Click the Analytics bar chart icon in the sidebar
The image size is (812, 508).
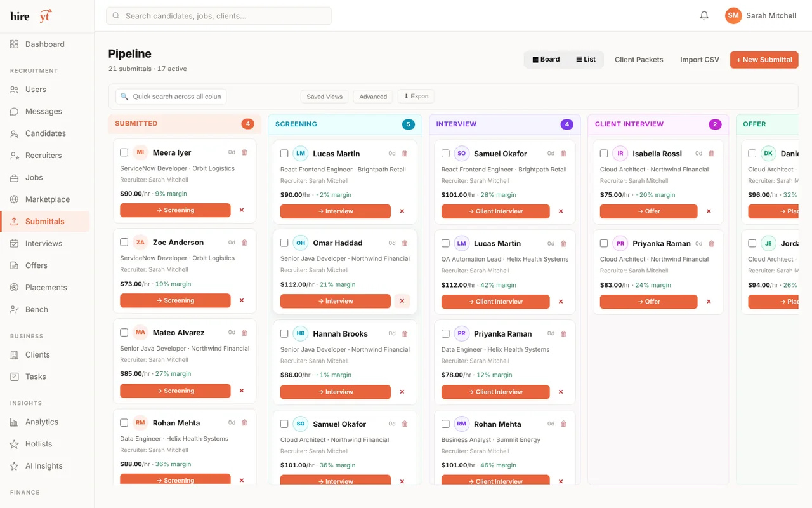tap(15, 422)
